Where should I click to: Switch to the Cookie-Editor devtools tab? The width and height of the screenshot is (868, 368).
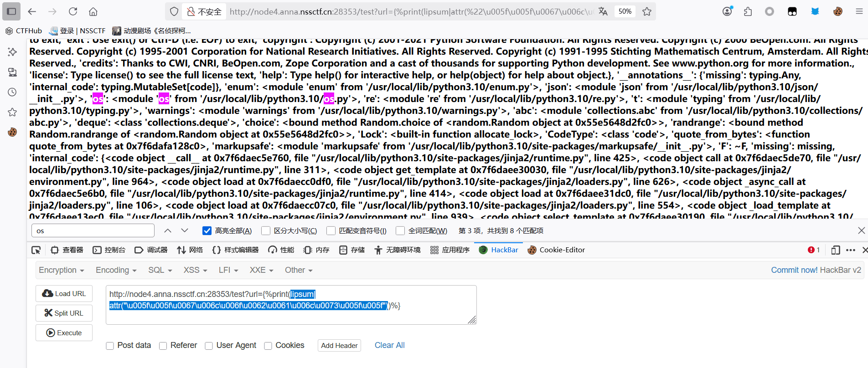pos(556,250)
